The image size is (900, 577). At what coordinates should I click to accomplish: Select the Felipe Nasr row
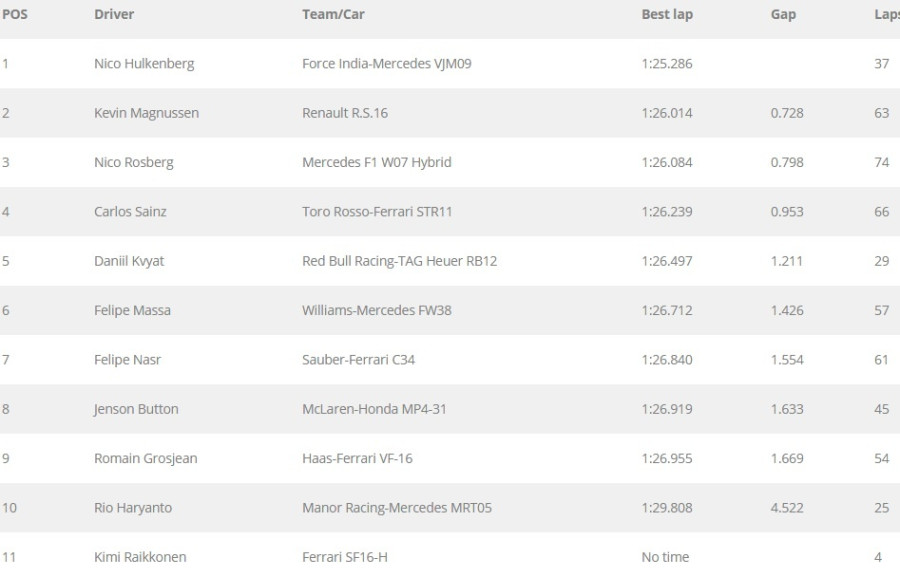click(127, 360)
